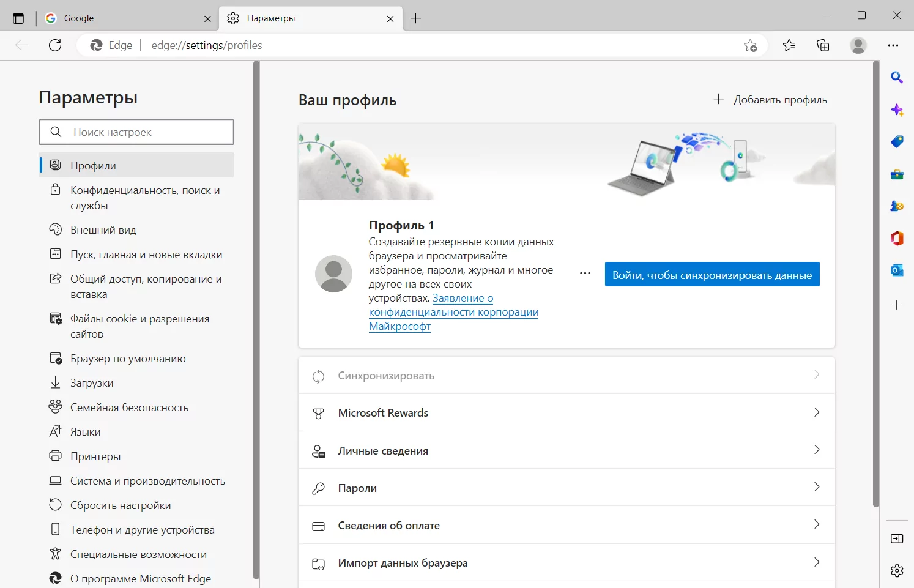Open Конфиденциальность, поиск и службы settings

pyautogui.click(x=136, y=198)
